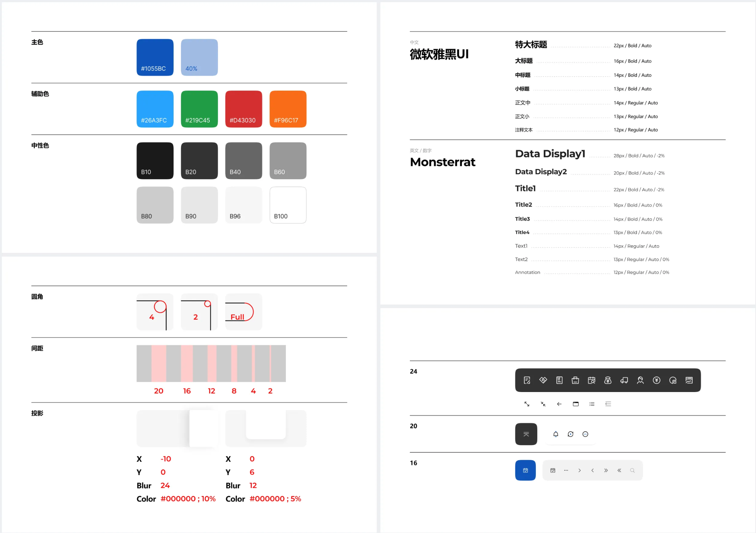
Task: Click the outdent list menu icon
Action: (x=608, y=404)
